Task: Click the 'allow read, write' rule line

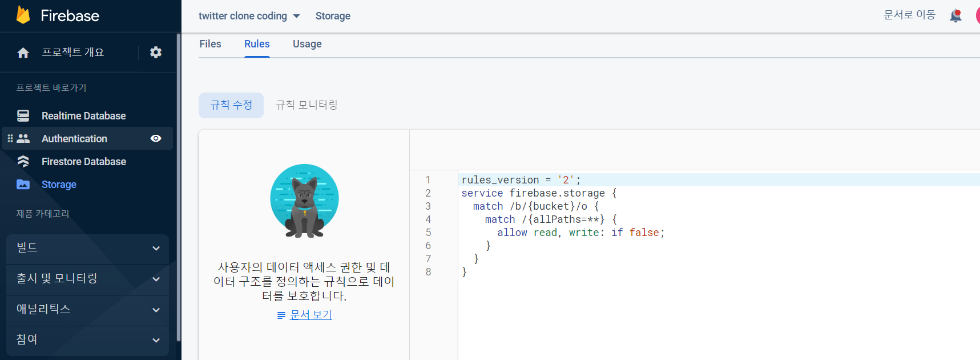Action: [580, 233]
